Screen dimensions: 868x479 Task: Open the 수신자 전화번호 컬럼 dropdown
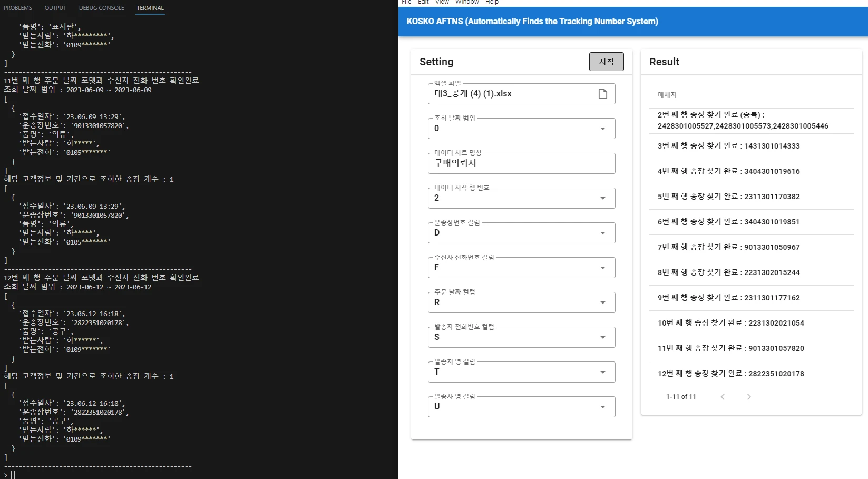pyautogui.click(x=603, y=267)
